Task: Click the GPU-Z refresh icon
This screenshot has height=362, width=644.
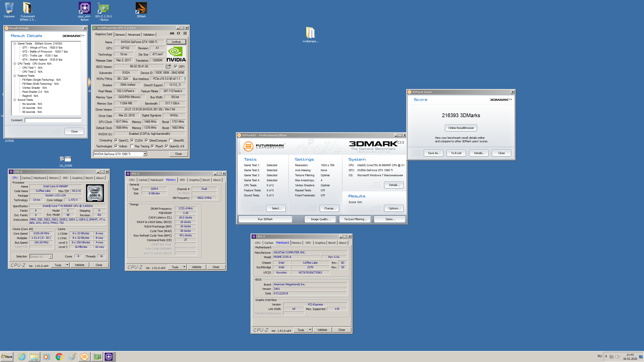Action: tap(178, 33)
